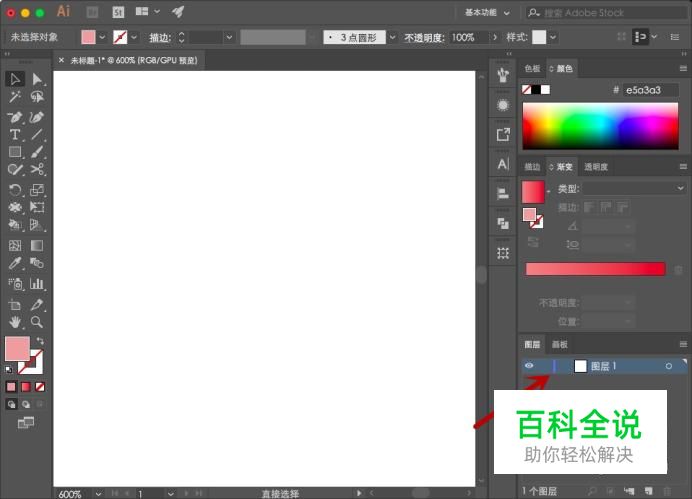
Task: Click the 不透明度 label in control bar
Action: pyautogui.click(x=424, y=37)
